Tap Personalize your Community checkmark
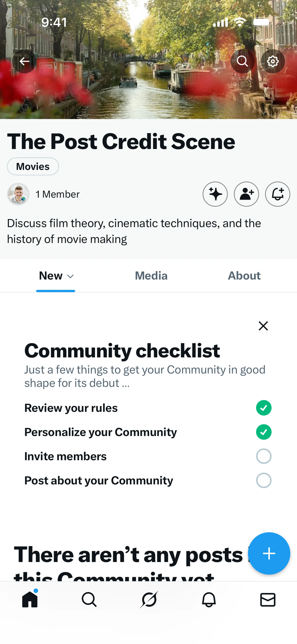This screenshot has height=644, width=297. coord(263,432)
